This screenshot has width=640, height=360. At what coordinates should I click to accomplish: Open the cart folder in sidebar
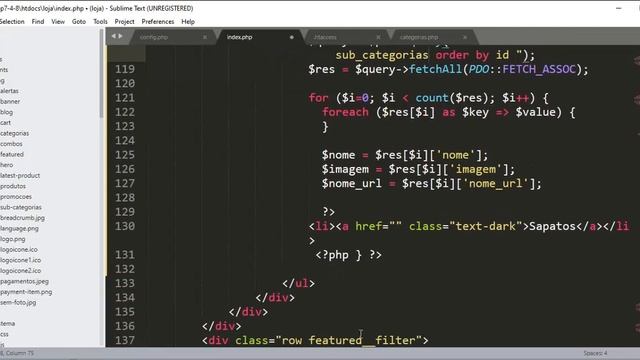6,122
